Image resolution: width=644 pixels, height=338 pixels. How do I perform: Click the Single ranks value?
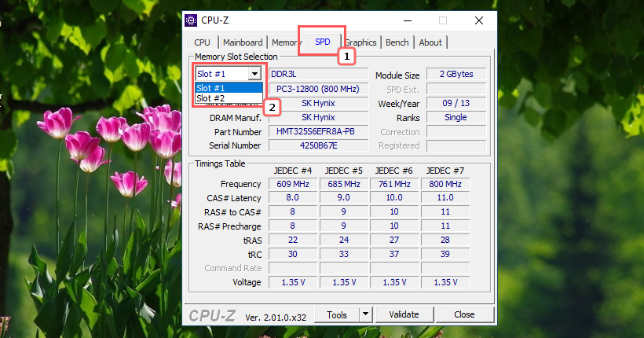pyautogui.click(x=456, y=117)
